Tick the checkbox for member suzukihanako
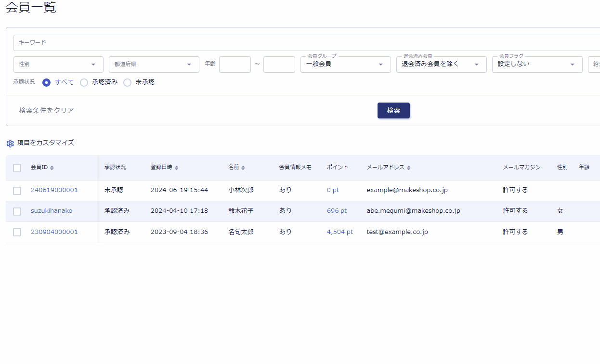The width and height of the screenshot is (600, 364). tap(17, 211)
